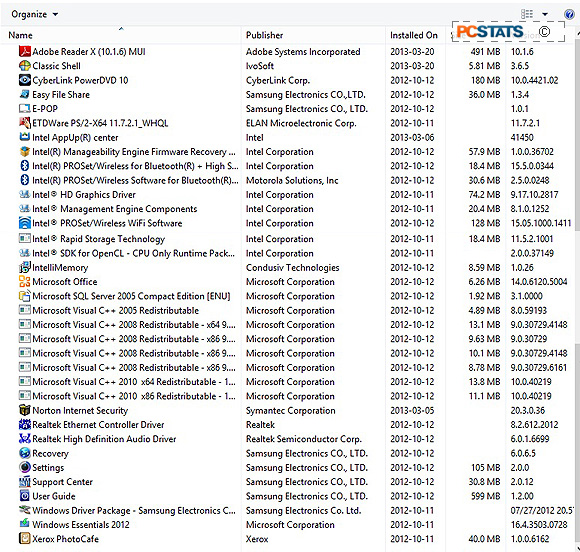Screen dimensions: 580x552
Task: Open the Organize dropdown menu
Action: 34,14
